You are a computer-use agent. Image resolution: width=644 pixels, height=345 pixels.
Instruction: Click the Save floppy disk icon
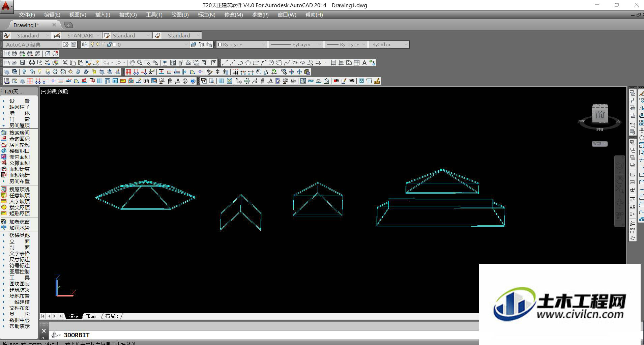[x=22, y=63]
